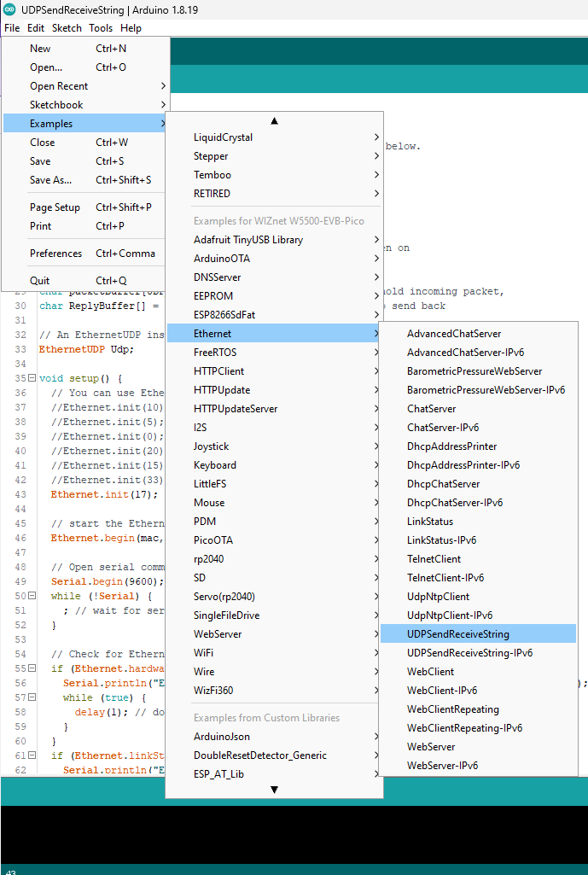Image resolution: width=588 pixels, height=875 pixels.
Task: Open the BarometricPressureWebServer example
Action: [x=478, y=371]
